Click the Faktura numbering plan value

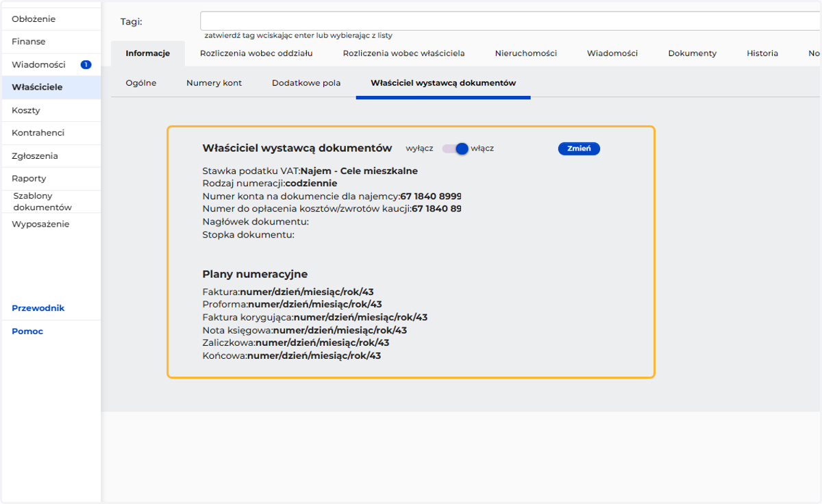(307, 292)
